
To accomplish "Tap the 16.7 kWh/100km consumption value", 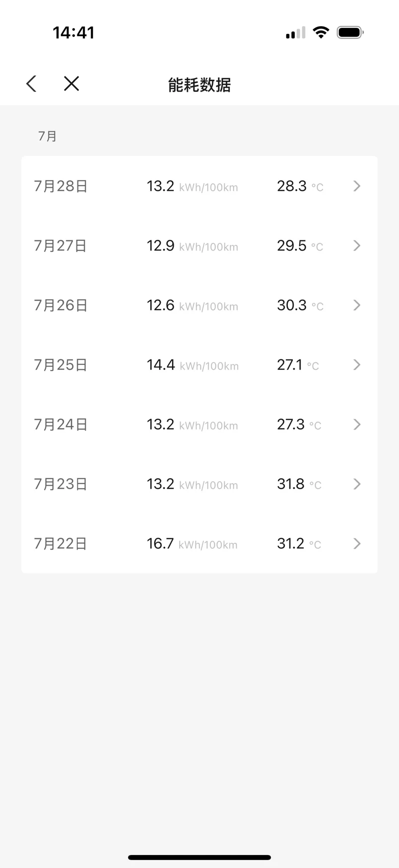I will 192,544.
